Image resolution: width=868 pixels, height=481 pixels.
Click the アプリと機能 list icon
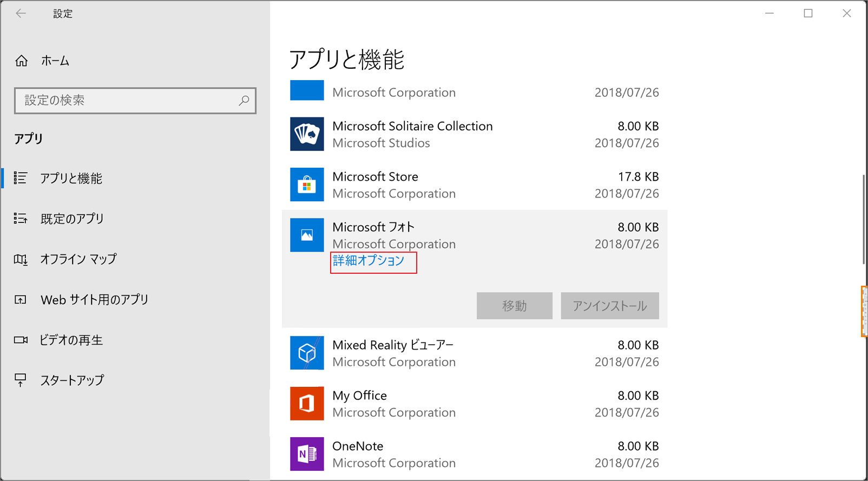pos(21,178)
